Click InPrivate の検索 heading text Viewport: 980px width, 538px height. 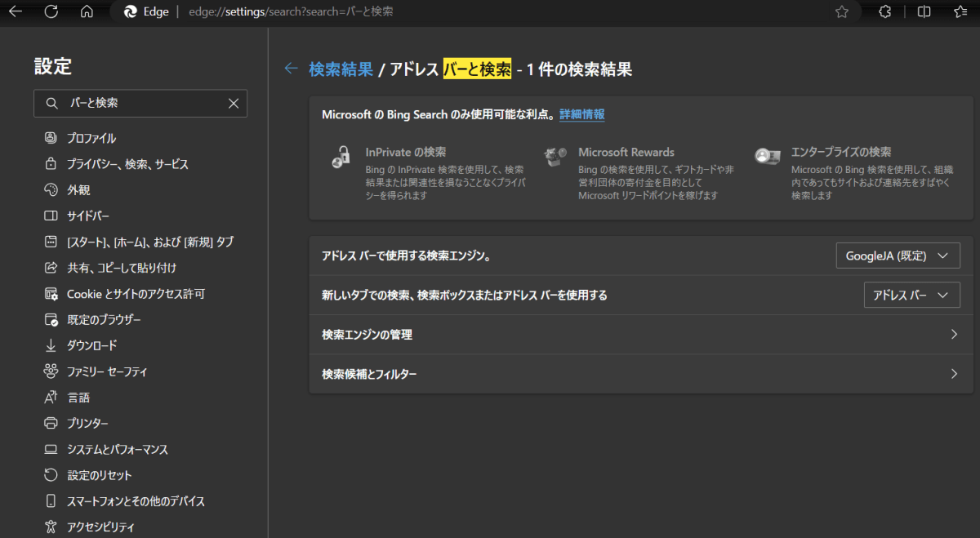click(x=406, y=152)
